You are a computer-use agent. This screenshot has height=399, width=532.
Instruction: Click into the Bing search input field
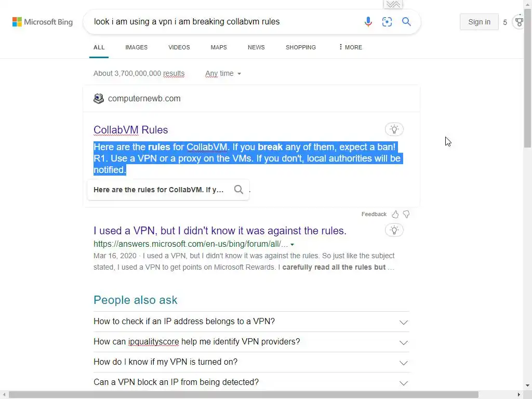(x=224, y=22)
